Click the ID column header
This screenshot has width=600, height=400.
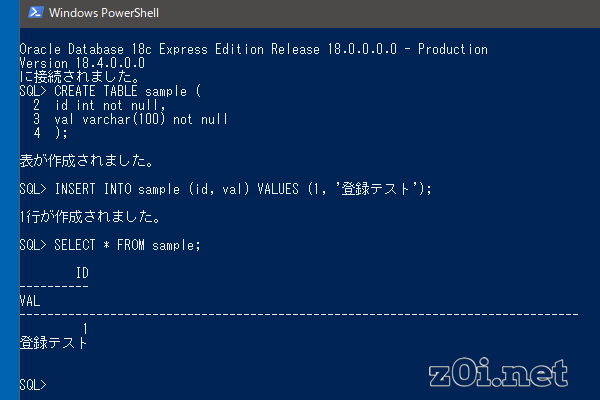point(82,272)
